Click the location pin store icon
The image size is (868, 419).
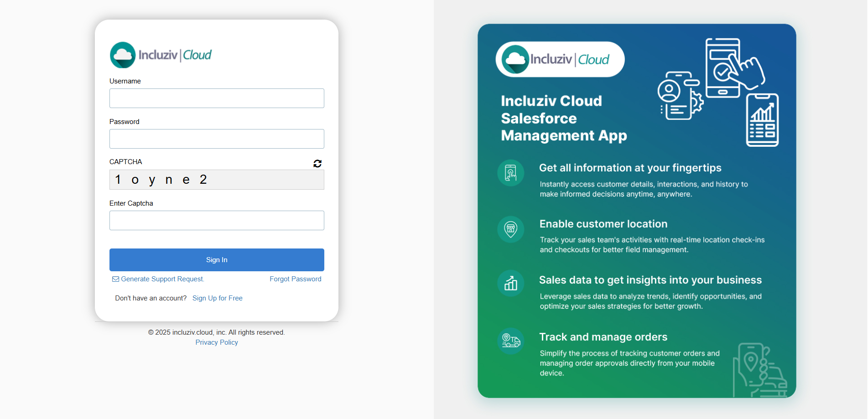pos(510,229)
